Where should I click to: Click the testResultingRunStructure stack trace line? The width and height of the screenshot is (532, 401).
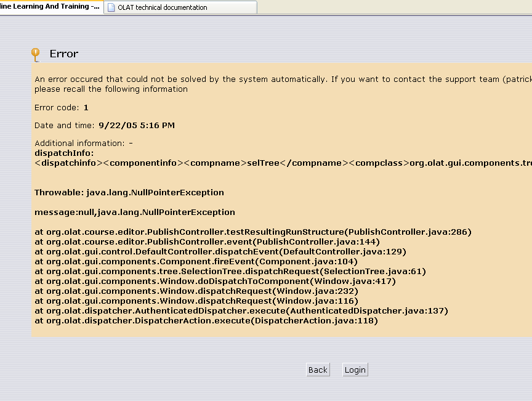[x=252, y=232]
